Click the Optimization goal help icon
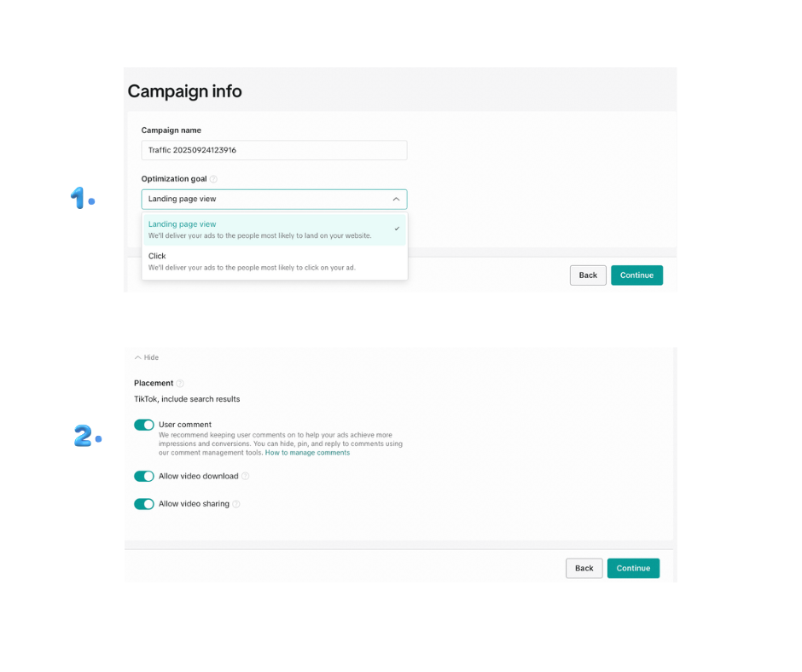The width and height of the screenshot is (802, 672). (214, 179)
